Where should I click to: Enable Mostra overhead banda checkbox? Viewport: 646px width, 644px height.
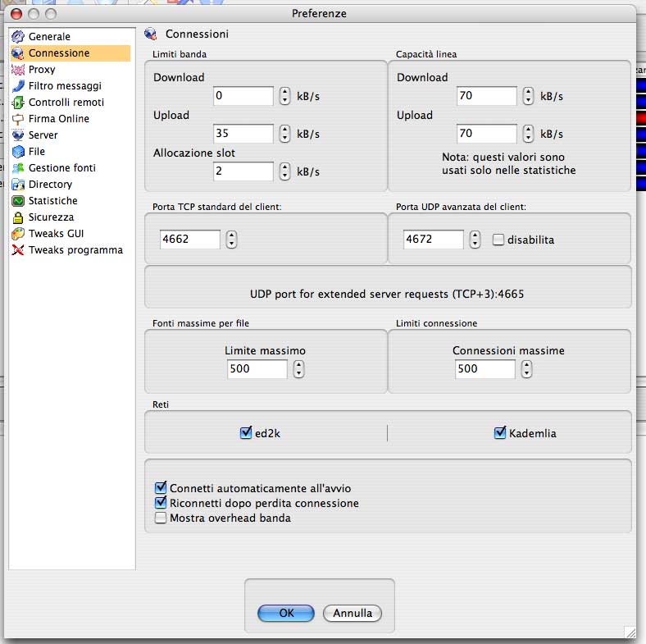click(161, 518)
